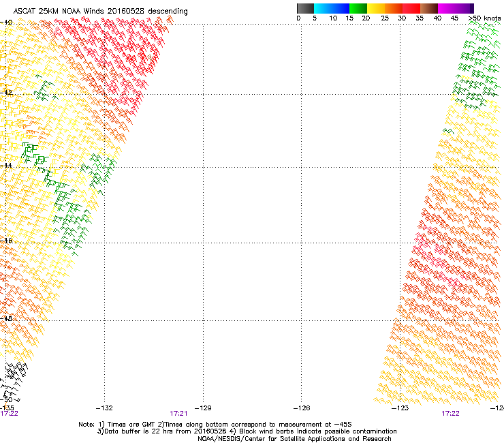Click the 17:22 time label below -135
The image size is (504, 443).
pos(9,414)
